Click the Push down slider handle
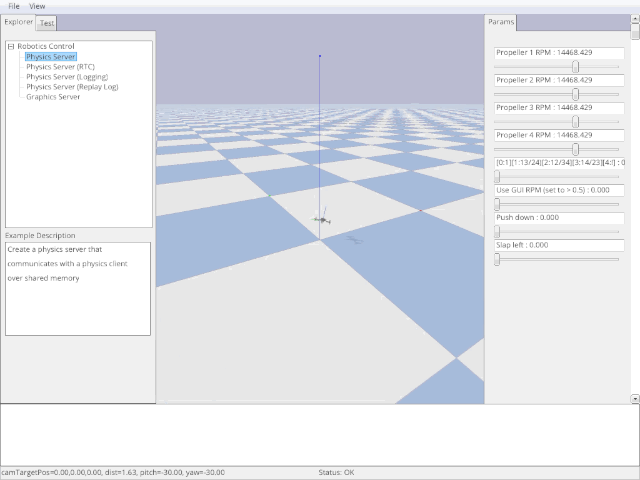 (x=497, y=232)
